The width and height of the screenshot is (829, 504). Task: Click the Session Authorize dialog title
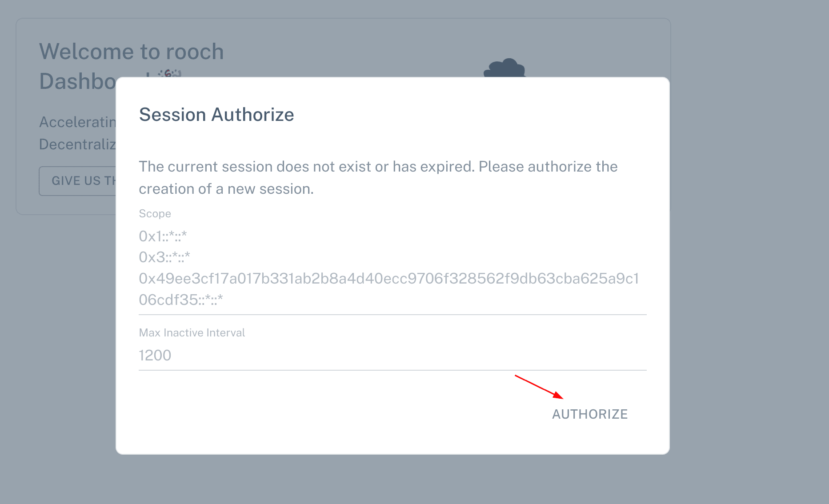click(x=216, y=115)
